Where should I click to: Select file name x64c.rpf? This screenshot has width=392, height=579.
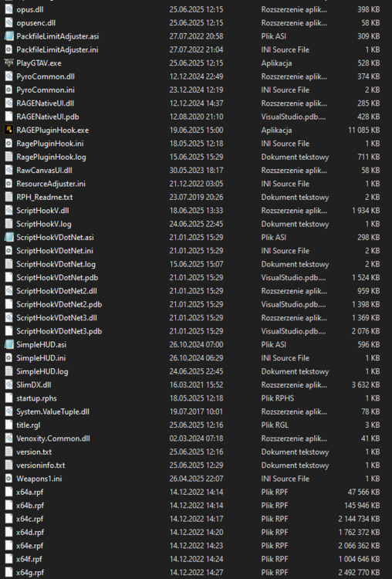click(30, 519)
